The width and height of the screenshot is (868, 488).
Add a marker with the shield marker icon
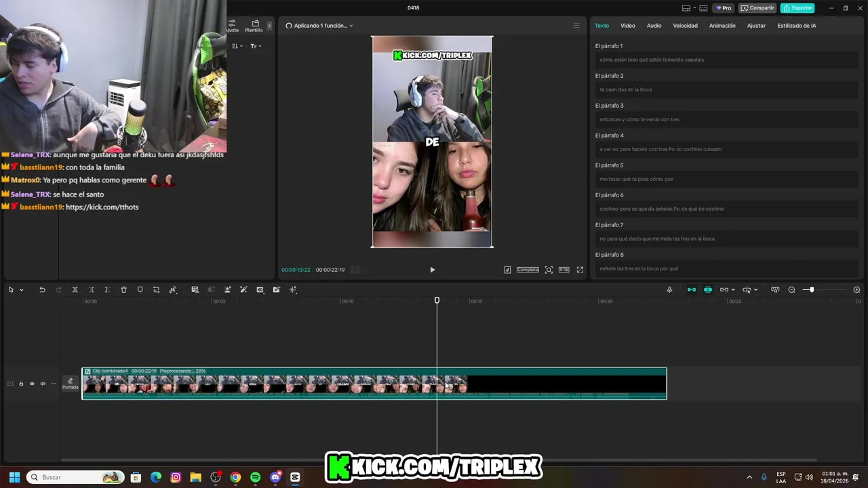point(140,290)
